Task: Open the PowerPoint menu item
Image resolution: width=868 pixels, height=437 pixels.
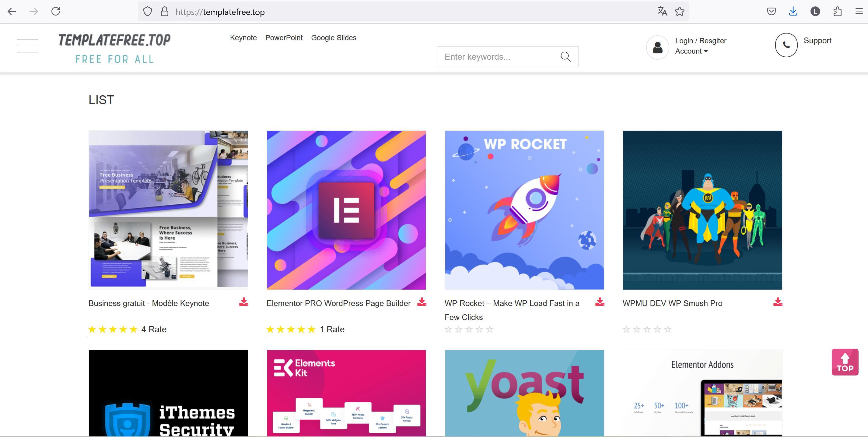Action: [284, 38]
